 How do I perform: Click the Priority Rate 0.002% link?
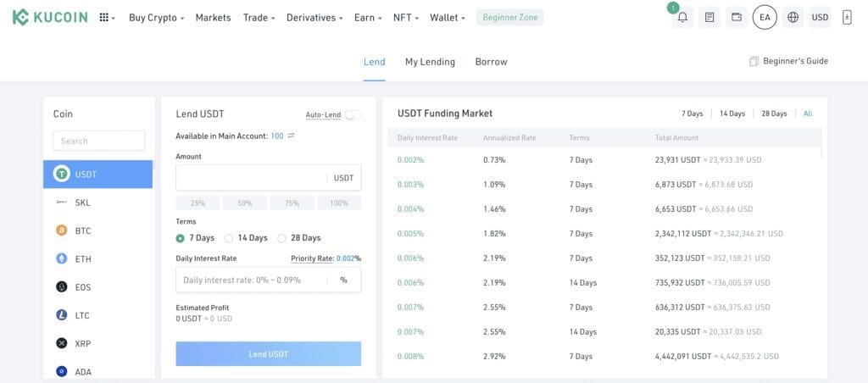(x=326, y=258)
